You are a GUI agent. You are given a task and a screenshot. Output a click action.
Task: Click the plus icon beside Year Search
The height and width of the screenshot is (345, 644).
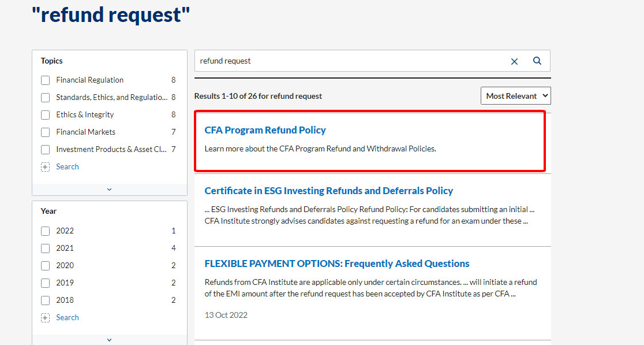pos(45,317)
